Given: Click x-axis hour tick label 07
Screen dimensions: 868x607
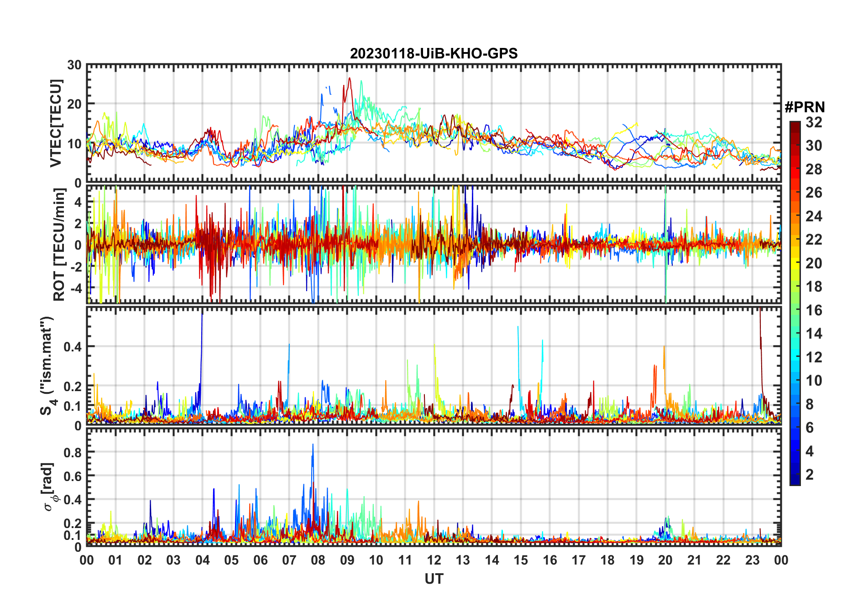Looking at the screenshot, I should 289,560.
